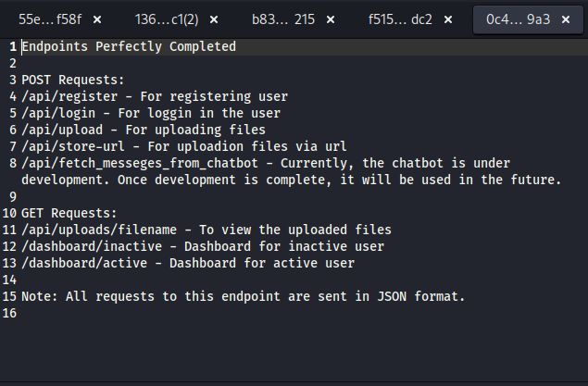The image size is (588, 386).
Task: Place cursor in the /api/login line
Action: 148,113
